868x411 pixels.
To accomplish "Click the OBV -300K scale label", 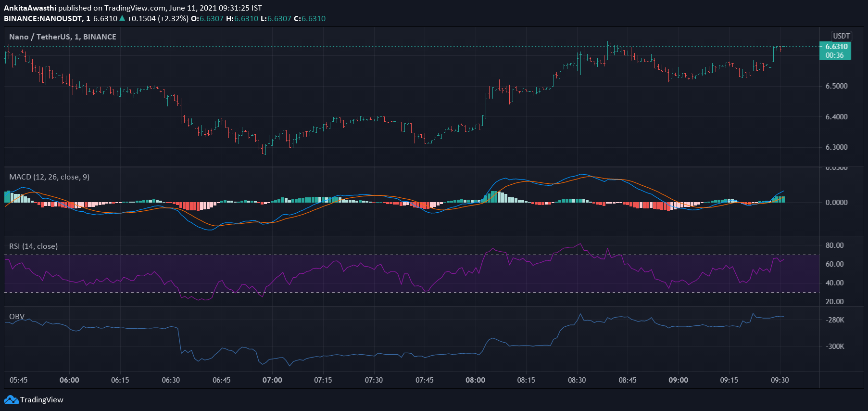I will point(835,347).
